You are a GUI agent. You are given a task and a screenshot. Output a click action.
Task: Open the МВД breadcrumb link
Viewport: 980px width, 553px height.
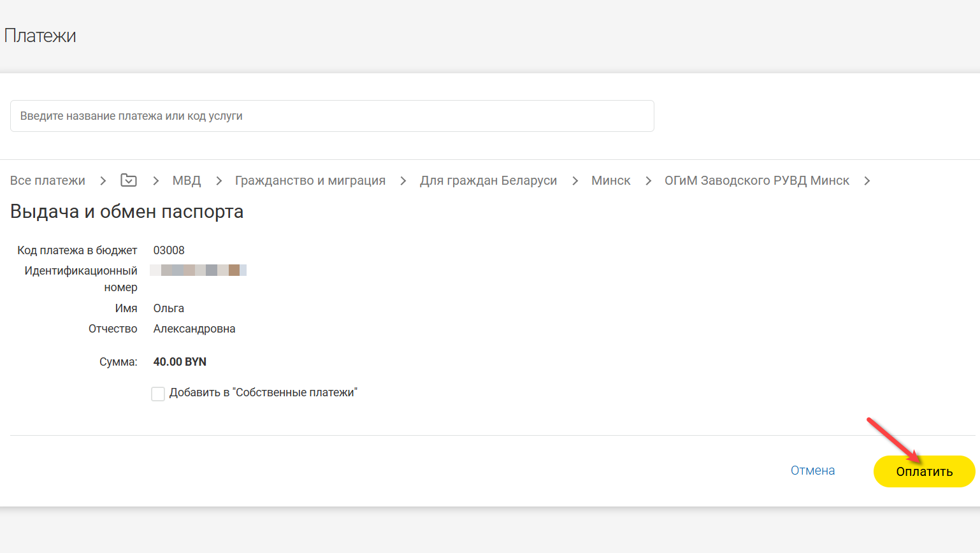(x=187, y=180)
